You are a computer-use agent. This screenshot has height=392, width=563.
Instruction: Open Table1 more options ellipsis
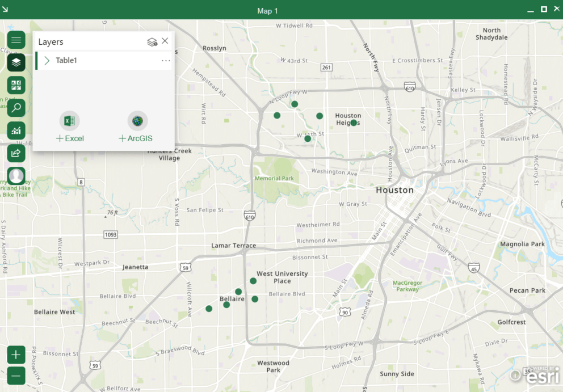pos(166,61)
